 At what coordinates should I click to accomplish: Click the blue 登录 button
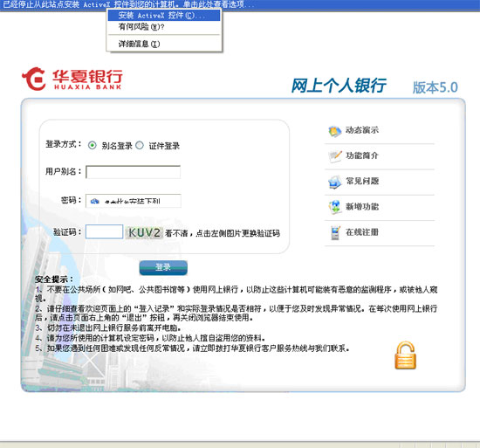pos(163,267)
